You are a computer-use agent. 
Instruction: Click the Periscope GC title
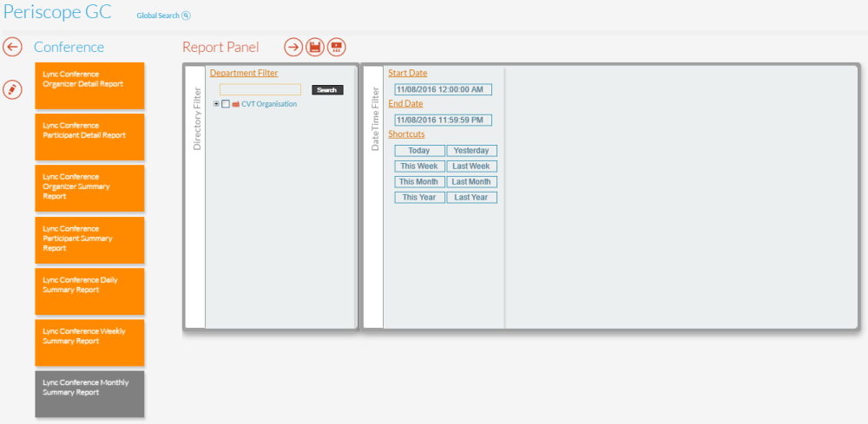point(57,12)
